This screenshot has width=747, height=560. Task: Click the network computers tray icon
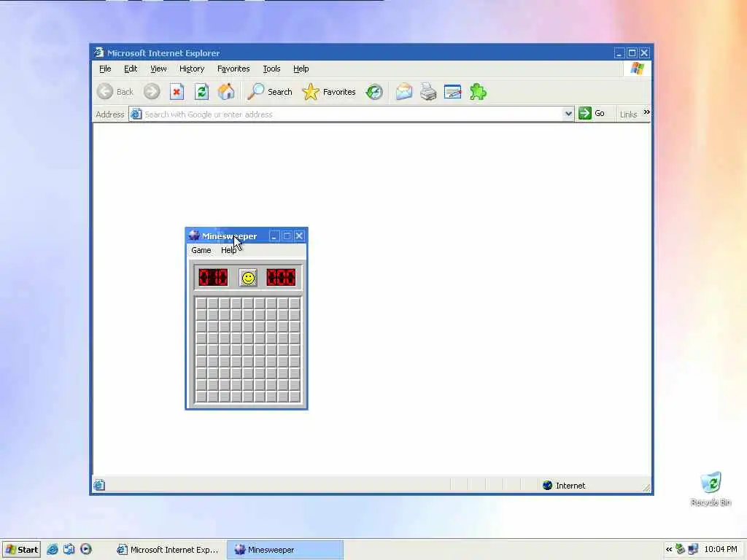[x=693, y=549]
